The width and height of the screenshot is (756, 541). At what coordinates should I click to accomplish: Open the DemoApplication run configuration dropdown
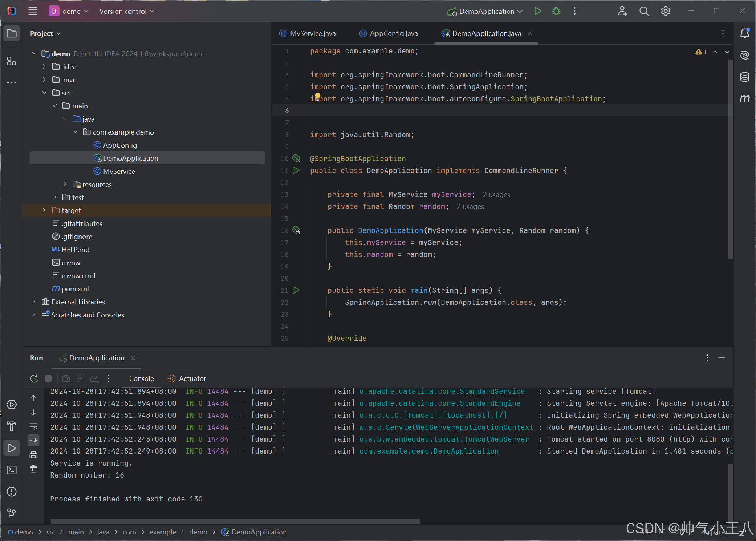point(486,11)
